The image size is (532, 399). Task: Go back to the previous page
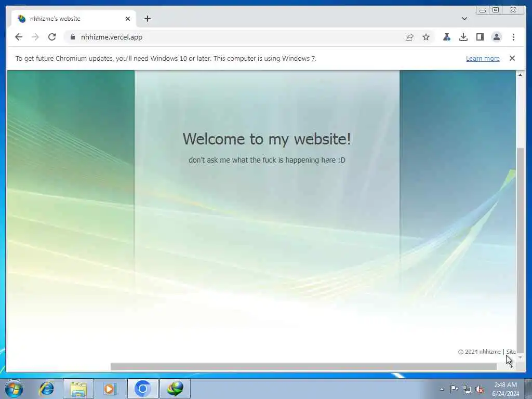coord(19,37)
